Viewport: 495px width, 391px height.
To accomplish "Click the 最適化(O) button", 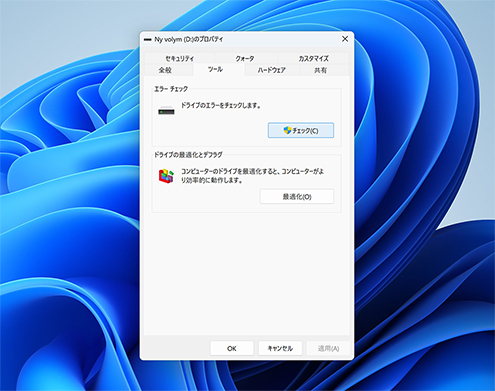I will click(297, 197).
